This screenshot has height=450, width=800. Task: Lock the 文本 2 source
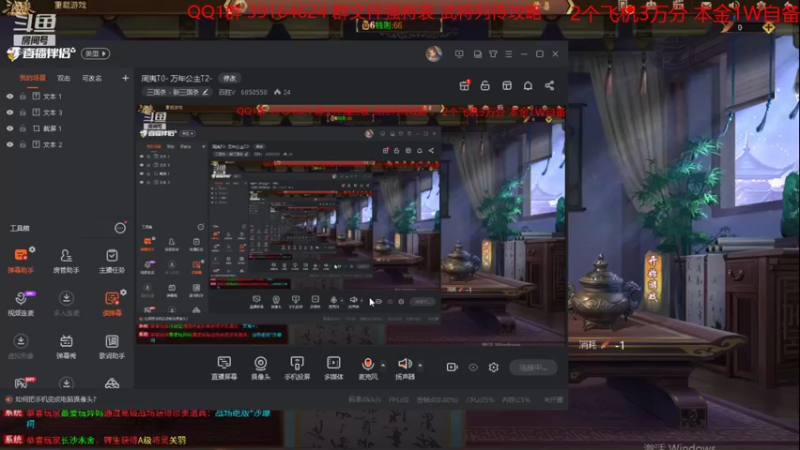point(22,144)
